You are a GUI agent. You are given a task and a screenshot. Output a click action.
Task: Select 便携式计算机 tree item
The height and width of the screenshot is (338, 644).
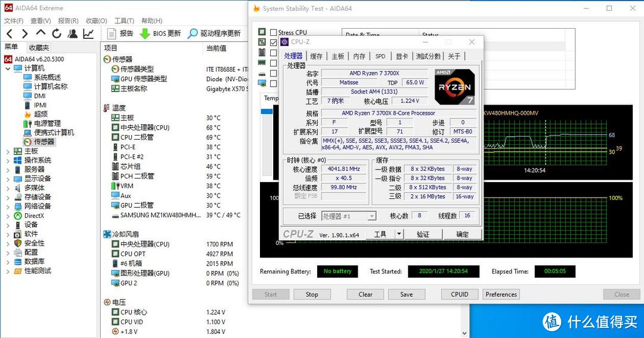point(54,133)
